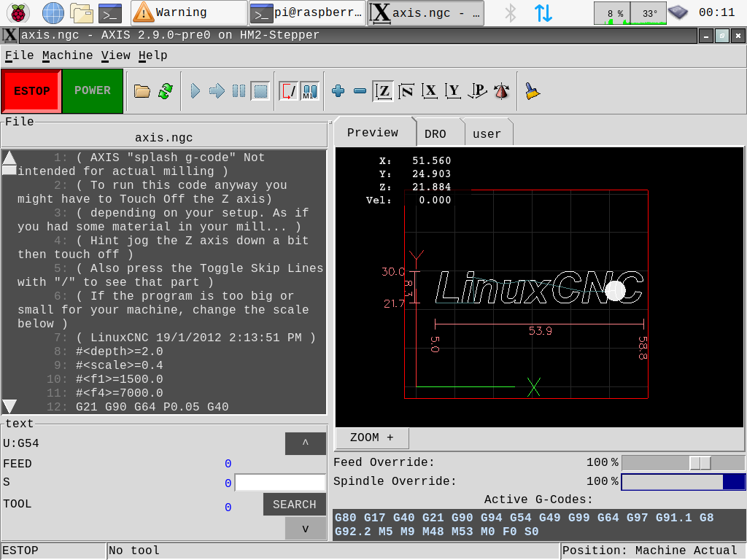The image size is (747, 560).
Task: Click the red ESTOP button
Action: (31, 91)
